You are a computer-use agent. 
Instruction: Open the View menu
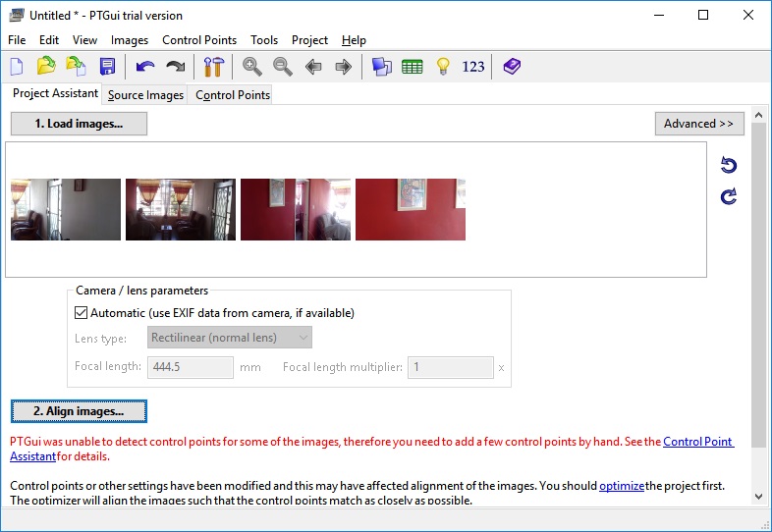coord(84,40)
